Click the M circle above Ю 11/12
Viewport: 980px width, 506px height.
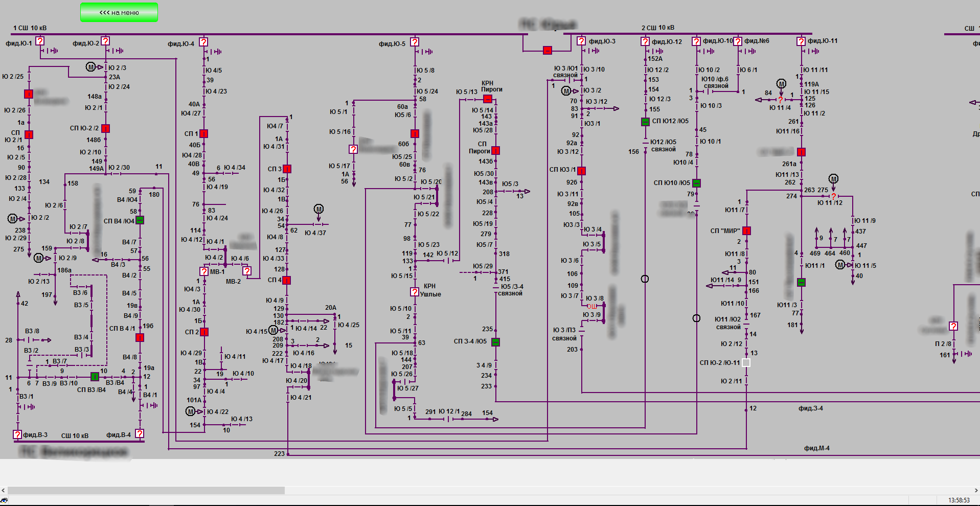pos(833,179)
